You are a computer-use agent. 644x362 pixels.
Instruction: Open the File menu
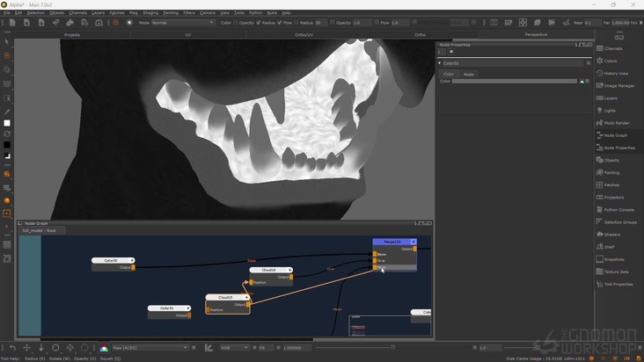coord(6,12)
